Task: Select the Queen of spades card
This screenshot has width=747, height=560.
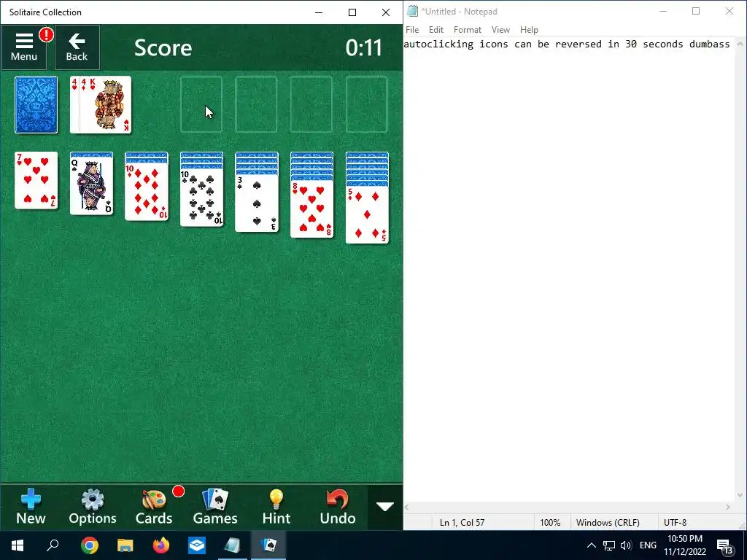Action: (91, 186)
